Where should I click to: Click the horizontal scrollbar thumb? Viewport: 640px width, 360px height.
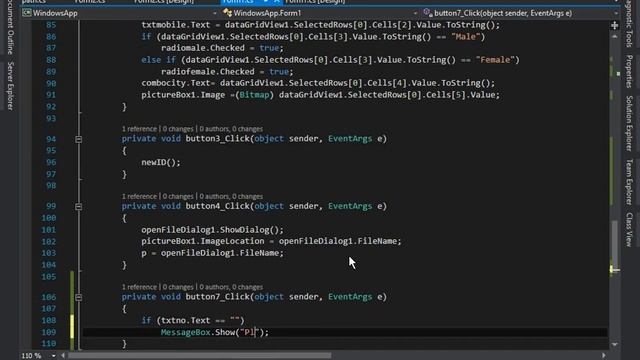pyautogui.click(x=200, y=356)
